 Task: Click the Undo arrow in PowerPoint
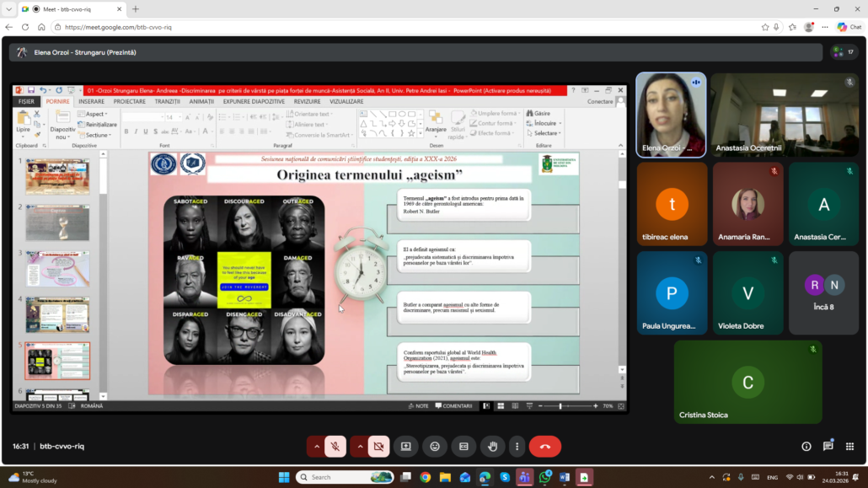(x=43, y=90)
